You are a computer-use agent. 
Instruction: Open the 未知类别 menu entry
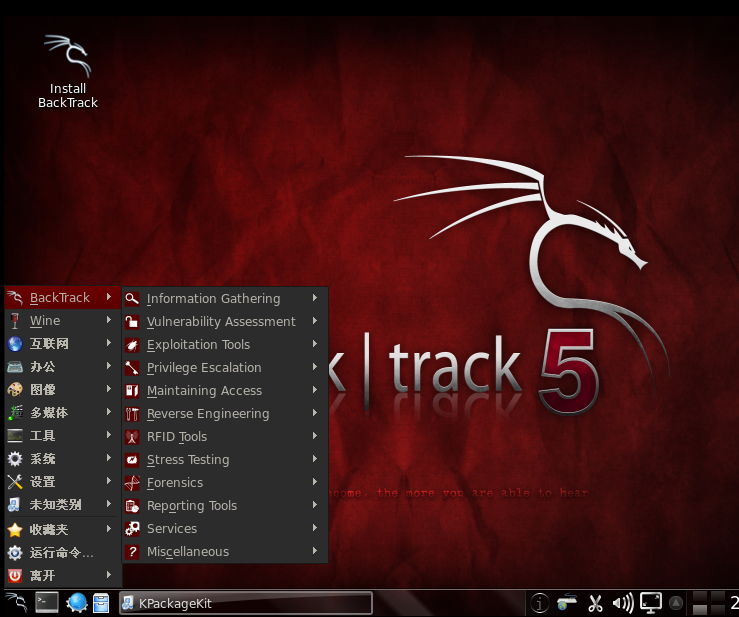pyautogui.click(x=63, y=505)
